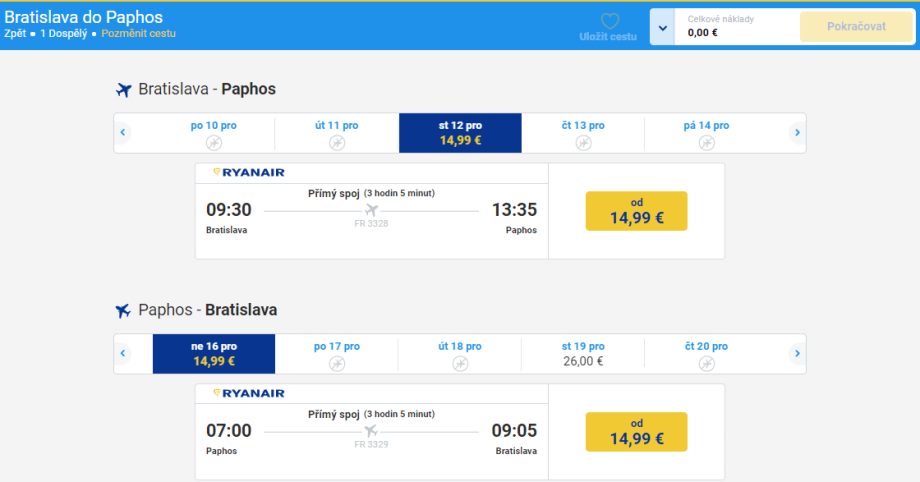The height and width of the screenshot is (482, 920).
Task: Click the 09:30 Bratislava outbound flight card
Action: [371, 211]
